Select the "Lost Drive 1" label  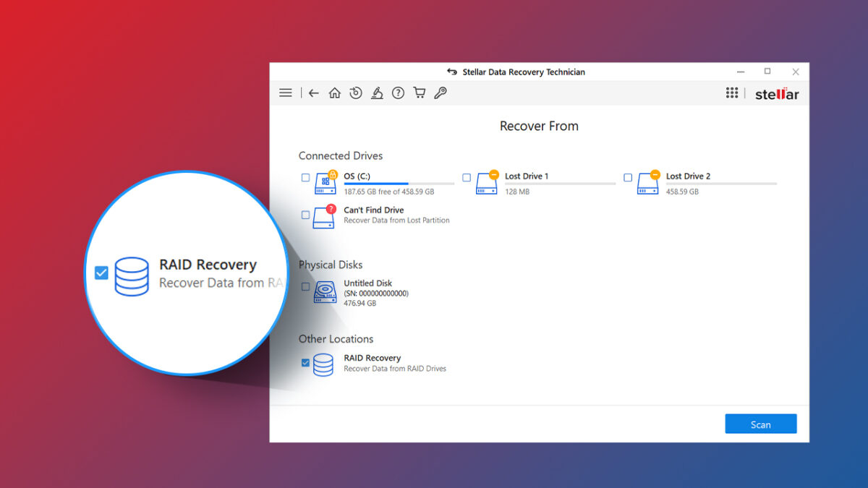pyautogui.click(x=527, y=176)
